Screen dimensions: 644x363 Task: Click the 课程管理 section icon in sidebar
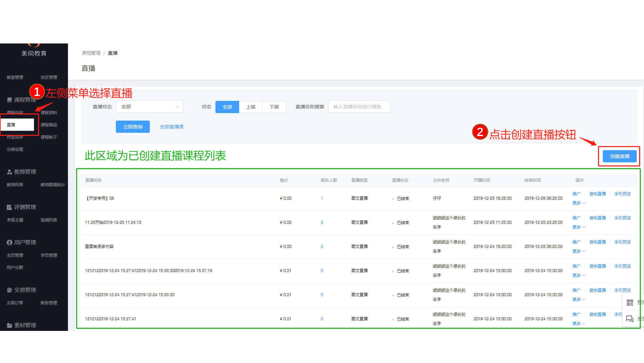10,100
